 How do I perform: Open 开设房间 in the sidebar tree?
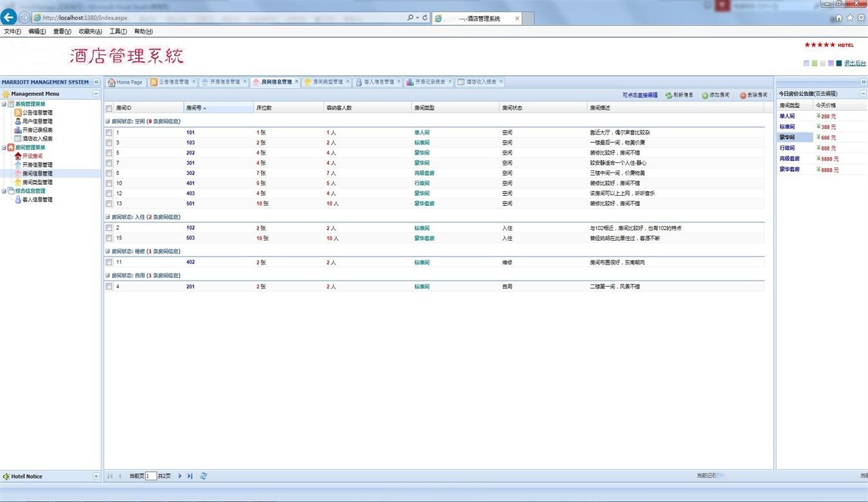[32, 156]
